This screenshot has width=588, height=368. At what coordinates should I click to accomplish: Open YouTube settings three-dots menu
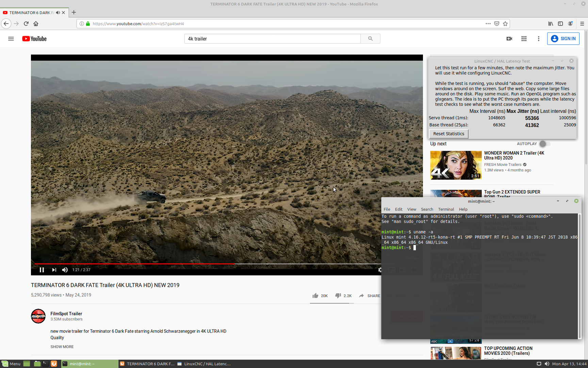tap(538, 39)
